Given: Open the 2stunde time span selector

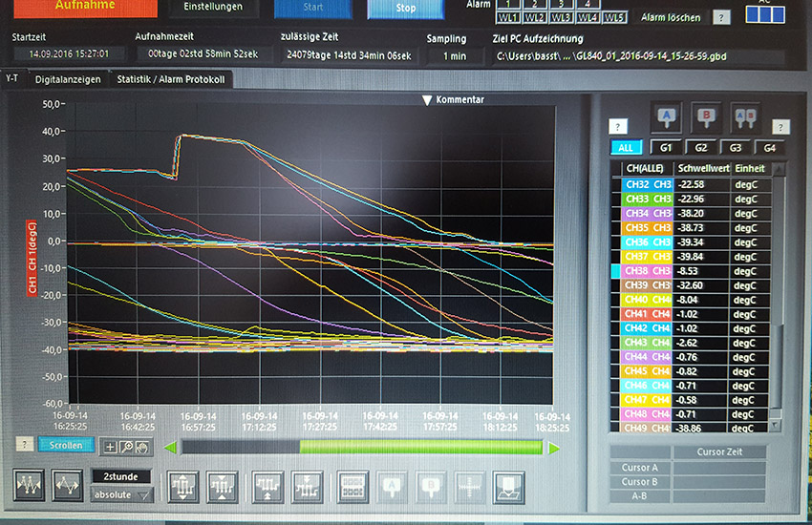Looking at the screenshot, I should [x=121, y=475].
